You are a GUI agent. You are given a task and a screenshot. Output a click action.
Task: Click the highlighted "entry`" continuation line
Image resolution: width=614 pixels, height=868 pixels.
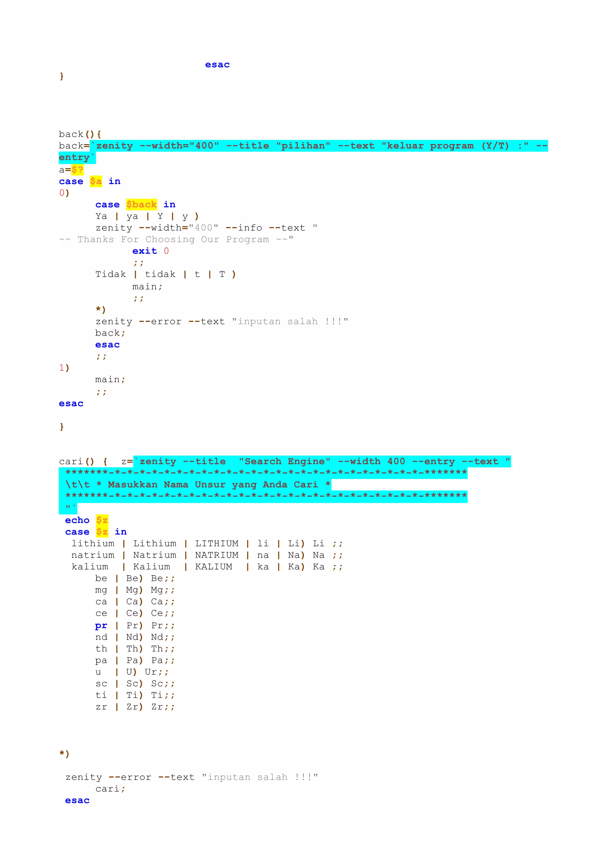pos(77,158)
